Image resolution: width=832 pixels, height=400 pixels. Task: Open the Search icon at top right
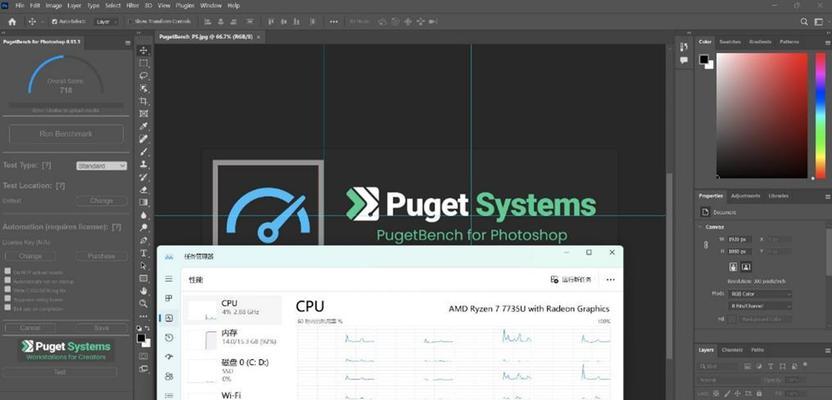(x=804, y=22)
